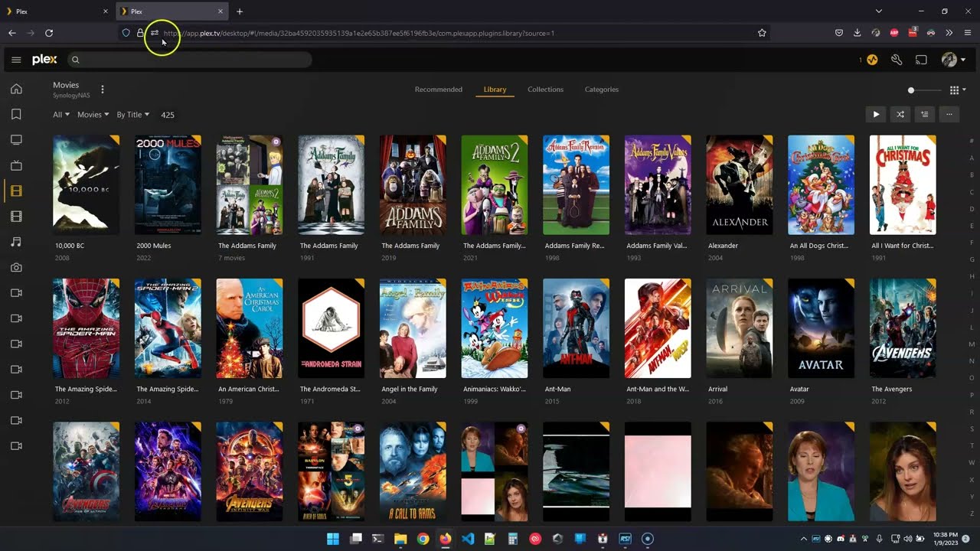Open the Arrival movie poster
Image resolution: width=980 pixels, height=551 pixels.
pos(740,328)
